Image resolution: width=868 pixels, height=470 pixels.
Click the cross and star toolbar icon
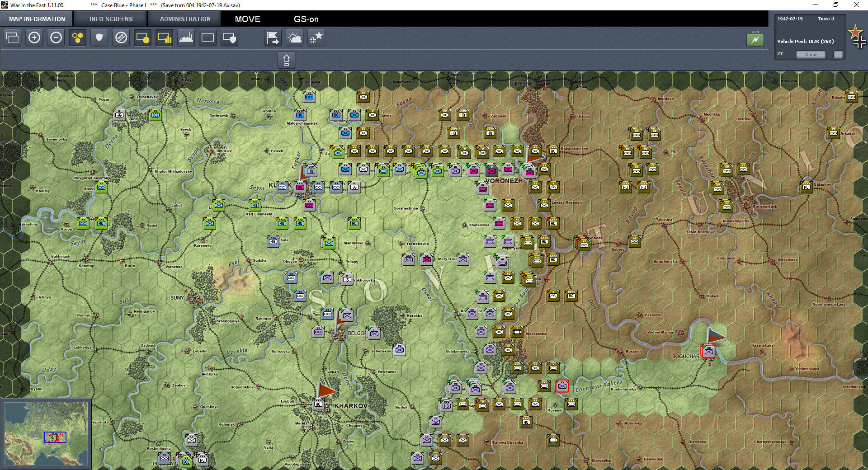316,38
